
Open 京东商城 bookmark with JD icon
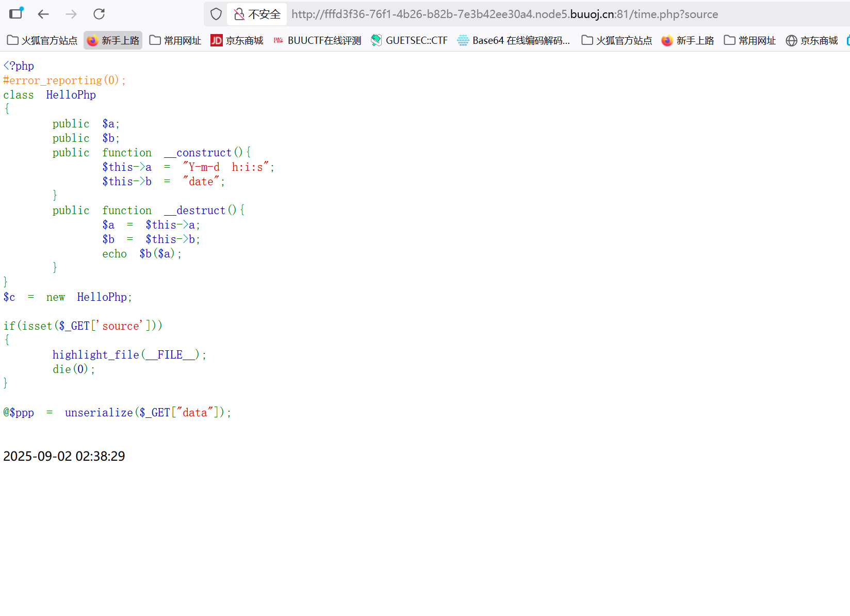[237, 40]
